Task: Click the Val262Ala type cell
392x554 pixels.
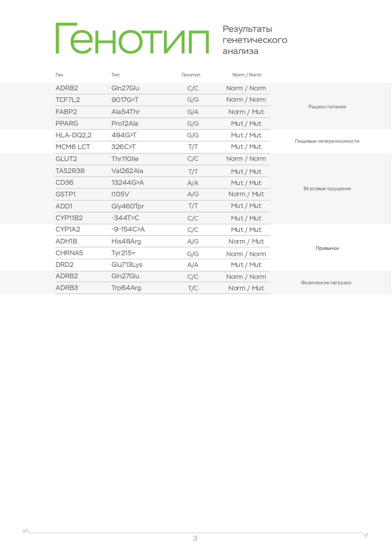Action: click(127, 171)
